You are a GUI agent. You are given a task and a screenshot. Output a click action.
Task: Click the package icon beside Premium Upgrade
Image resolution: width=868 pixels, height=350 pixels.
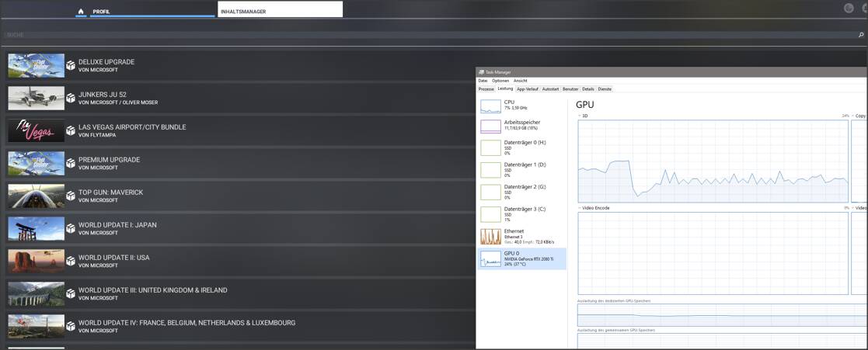point(70,164)
